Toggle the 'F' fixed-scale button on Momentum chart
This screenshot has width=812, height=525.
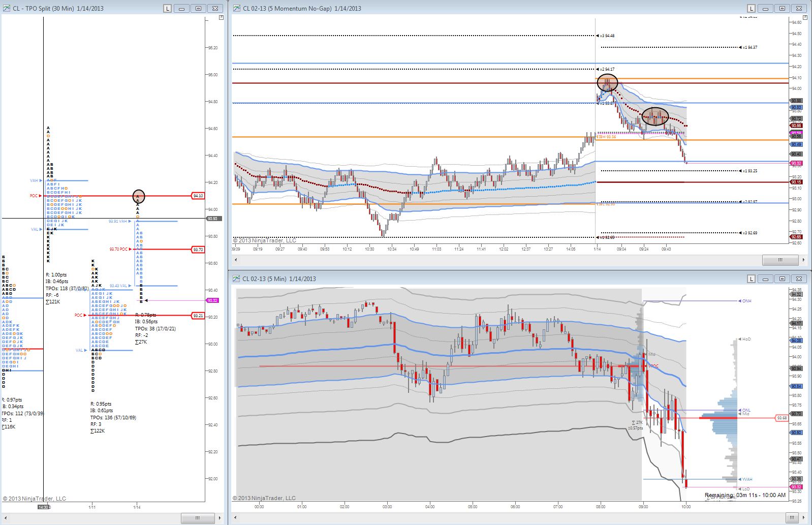click(x=805, y=17)
